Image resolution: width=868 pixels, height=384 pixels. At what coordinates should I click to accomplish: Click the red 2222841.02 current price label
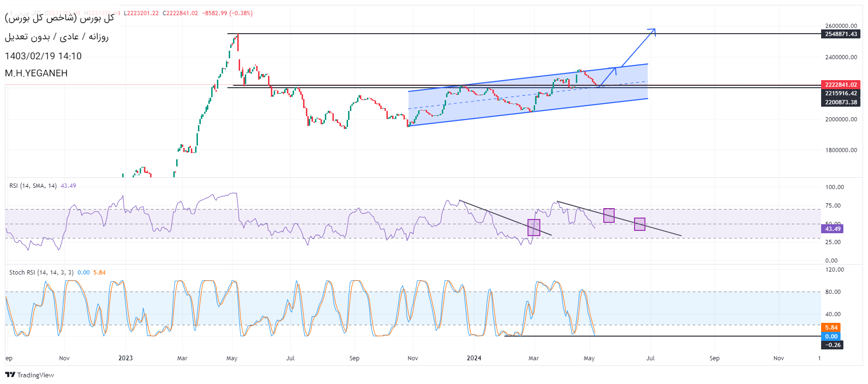[841, 84]
